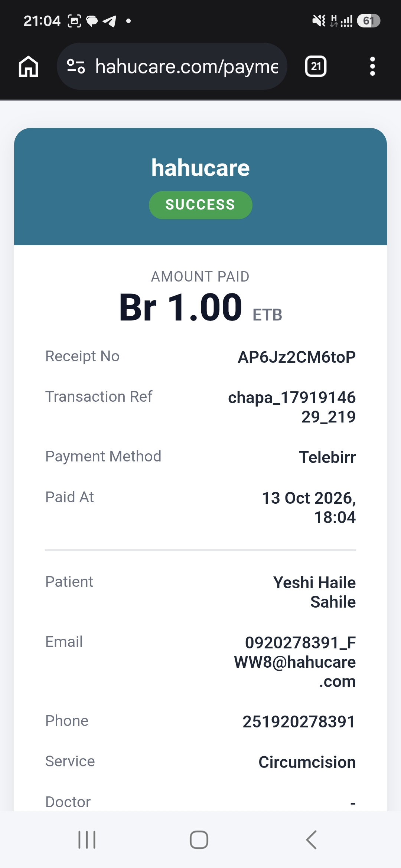
Task: Tap the hahucare header title
Action: point(200,168)
